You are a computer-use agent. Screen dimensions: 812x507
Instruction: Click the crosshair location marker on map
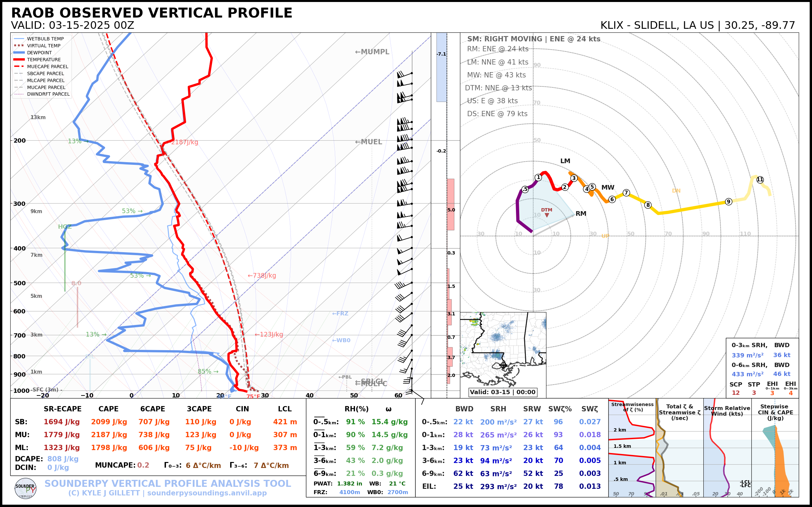(x=503, y=365)
